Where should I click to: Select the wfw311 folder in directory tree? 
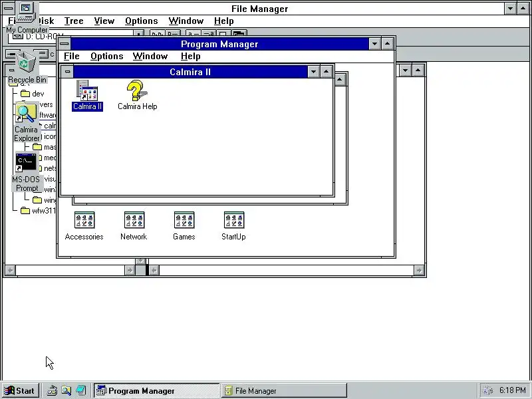[37, 211]
